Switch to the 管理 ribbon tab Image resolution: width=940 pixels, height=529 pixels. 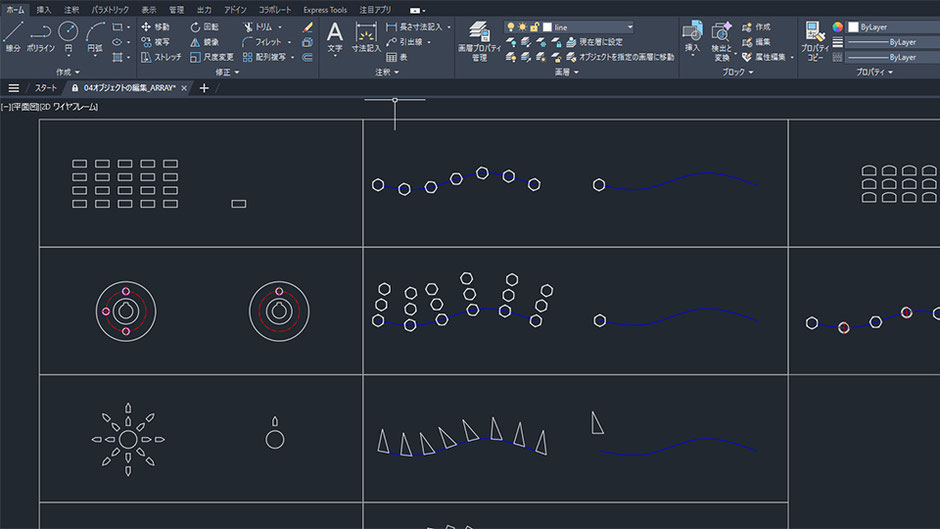pyautogui.click(x=176, y=10)
